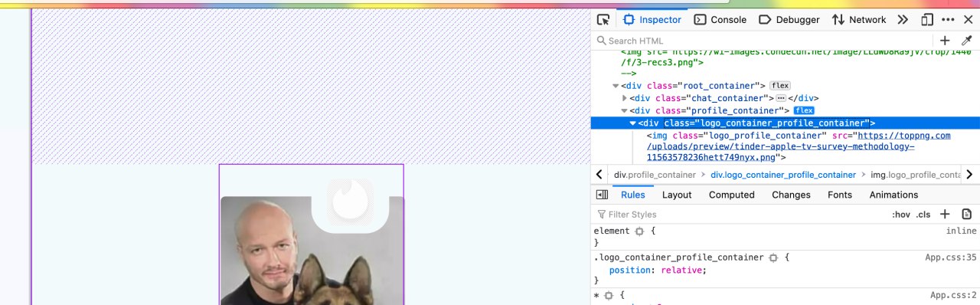Select img.logo_profile_container breadcrumb

coord(916,175)
